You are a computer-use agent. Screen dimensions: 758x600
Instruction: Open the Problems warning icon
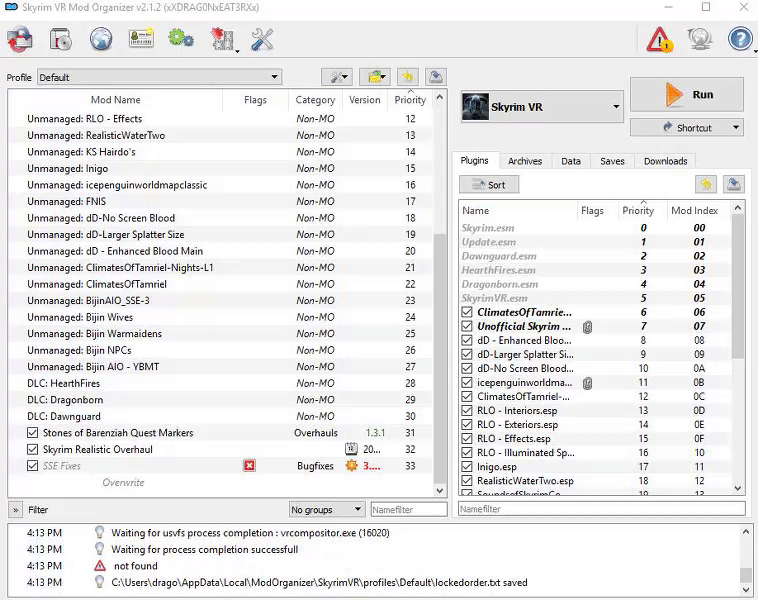659,39
